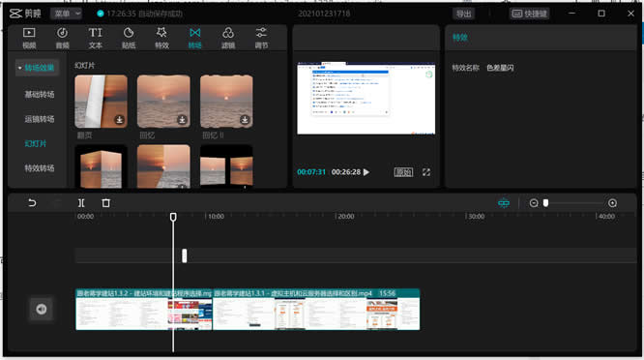
Task: Select 运镜转场 transition category
Action: click(40, 119)
